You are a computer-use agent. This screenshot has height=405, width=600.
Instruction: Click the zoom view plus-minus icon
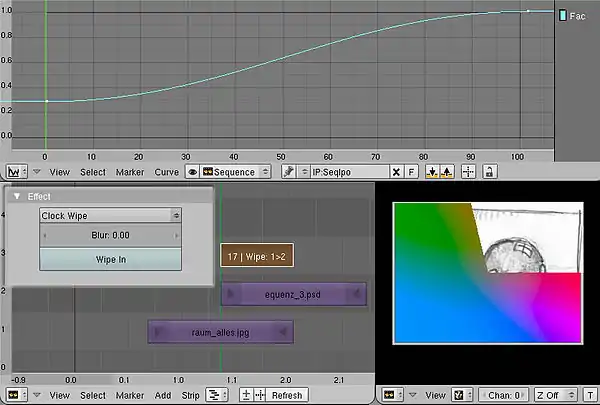(x=246, y=395)
